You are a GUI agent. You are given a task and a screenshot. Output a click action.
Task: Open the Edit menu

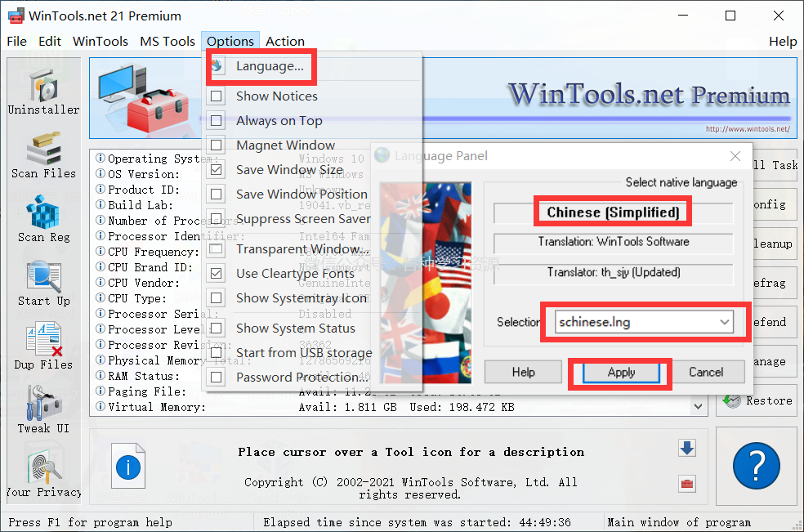[50, 41]
